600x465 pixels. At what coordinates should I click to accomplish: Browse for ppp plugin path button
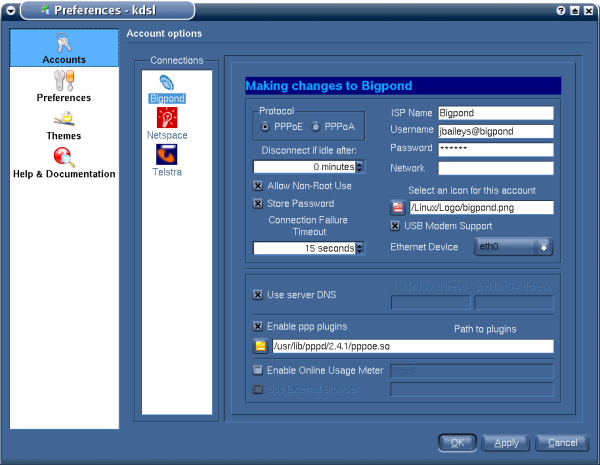click(261, 346)
